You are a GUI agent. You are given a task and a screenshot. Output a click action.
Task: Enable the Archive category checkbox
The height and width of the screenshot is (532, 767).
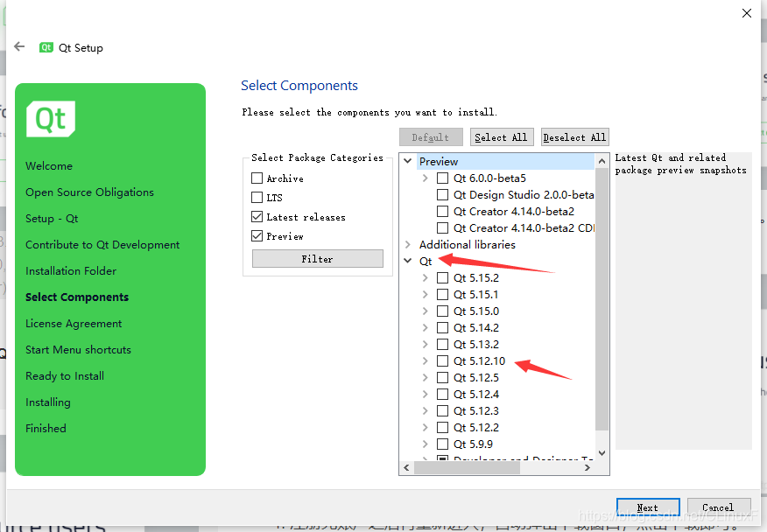[x=257, y=178]
